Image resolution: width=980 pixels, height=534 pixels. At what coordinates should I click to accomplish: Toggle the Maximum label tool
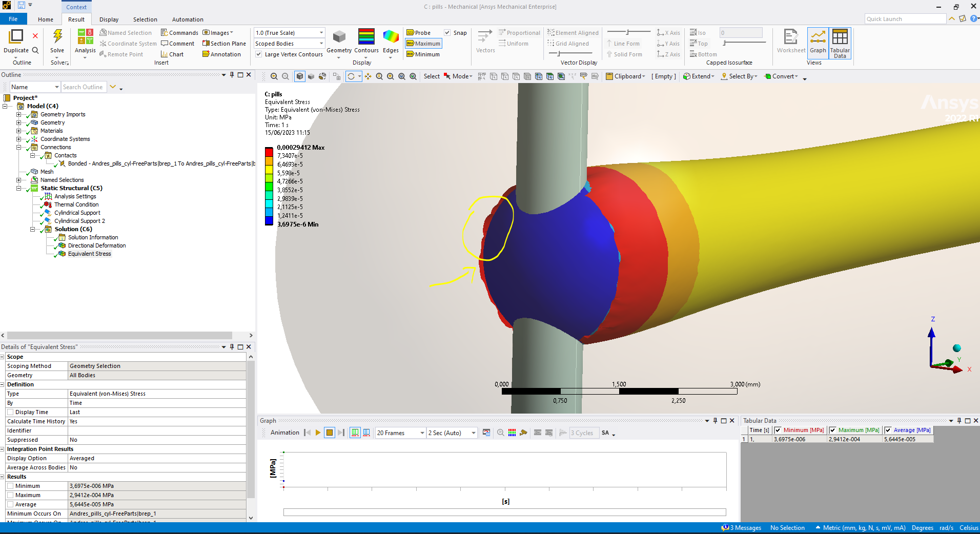pos(423,44)
